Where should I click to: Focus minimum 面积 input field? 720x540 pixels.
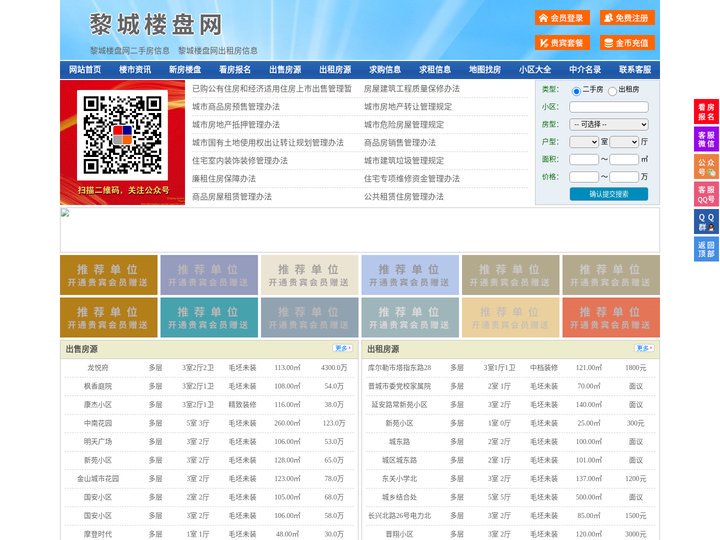[584, 159]
